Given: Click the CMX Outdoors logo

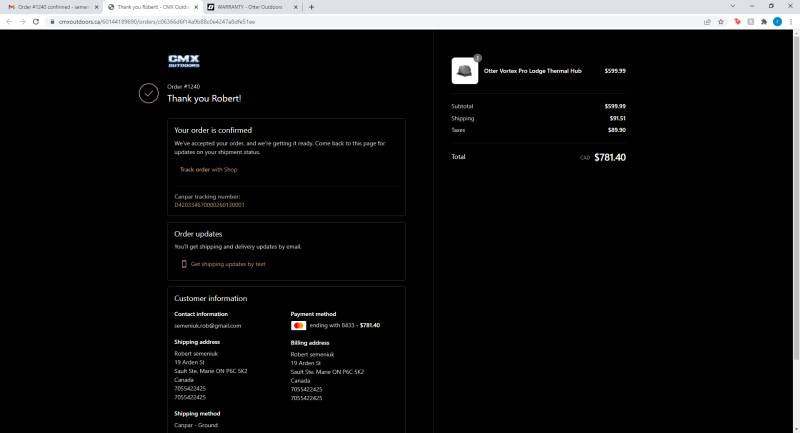Looking at the screenshot, I should pos(184,61).
